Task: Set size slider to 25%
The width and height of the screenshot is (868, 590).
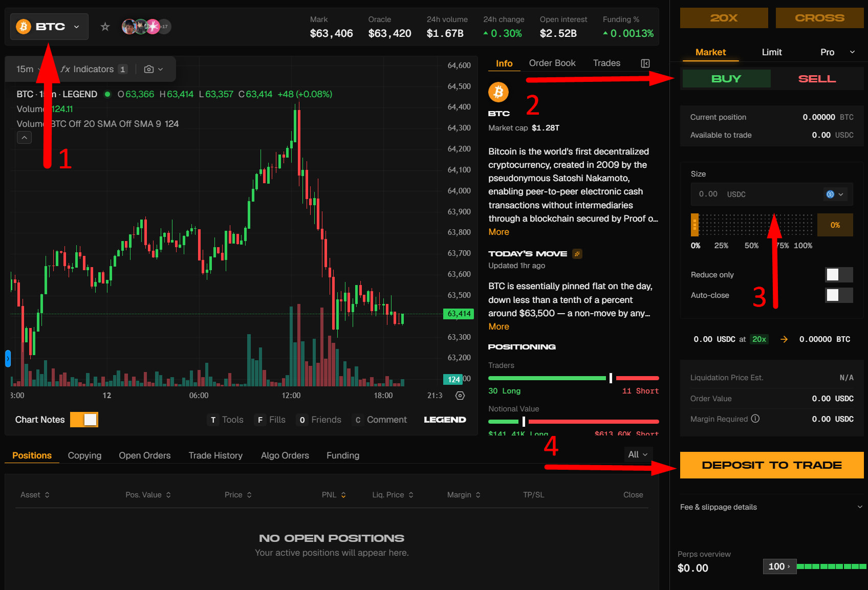Action: click(x=721, y=246)
